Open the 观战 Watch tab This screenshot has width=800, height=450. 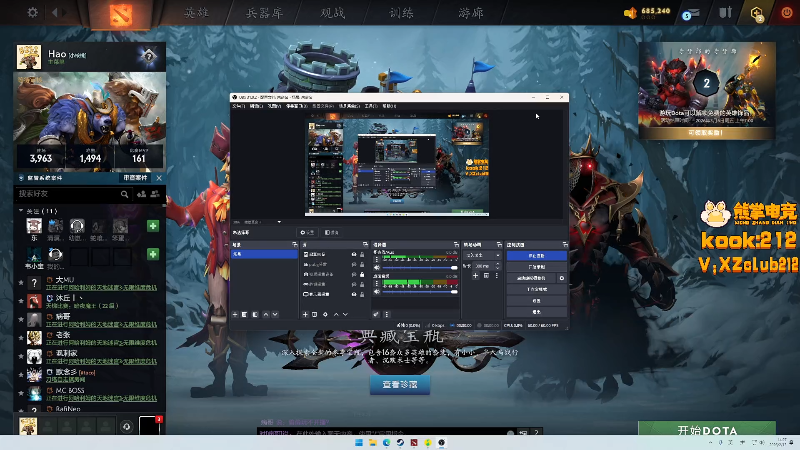point(333,12)
